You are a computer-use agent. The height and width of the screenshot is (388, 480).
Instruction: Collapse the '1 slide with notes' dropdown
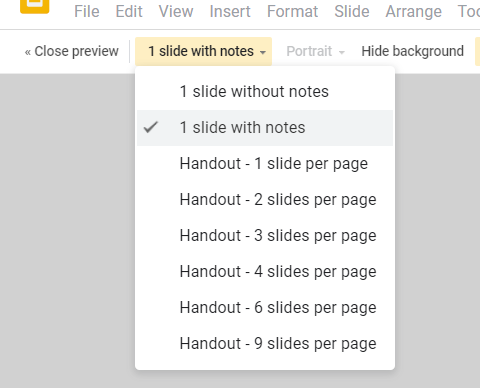[203, 51]
